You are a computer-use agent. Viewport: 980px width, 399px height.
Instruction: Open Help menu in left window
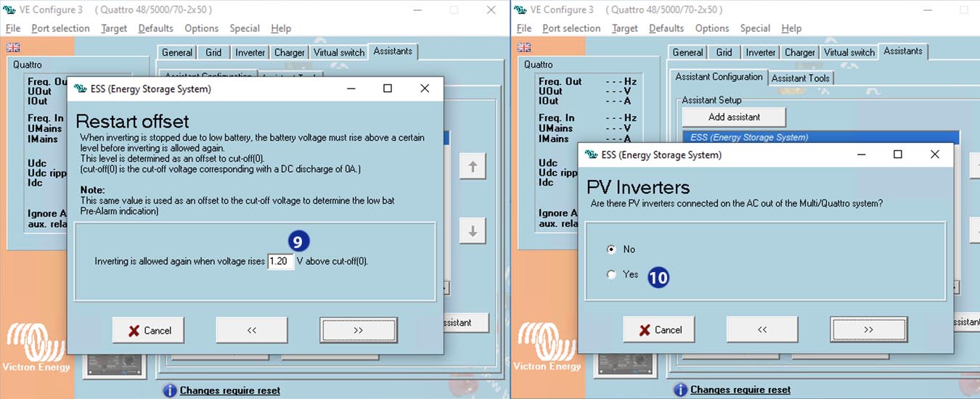click(x=281, y=28)
